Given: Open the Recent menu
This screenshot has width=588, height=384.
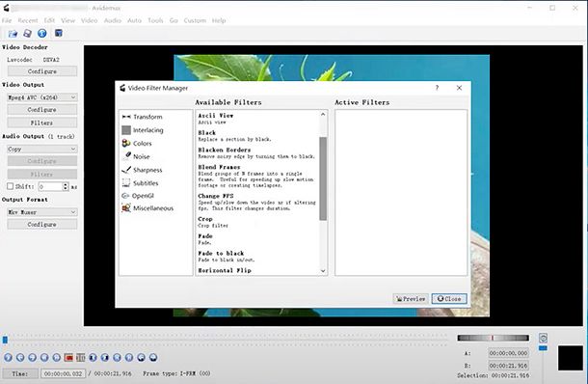Looking at the screenshot, I should 28,20.
